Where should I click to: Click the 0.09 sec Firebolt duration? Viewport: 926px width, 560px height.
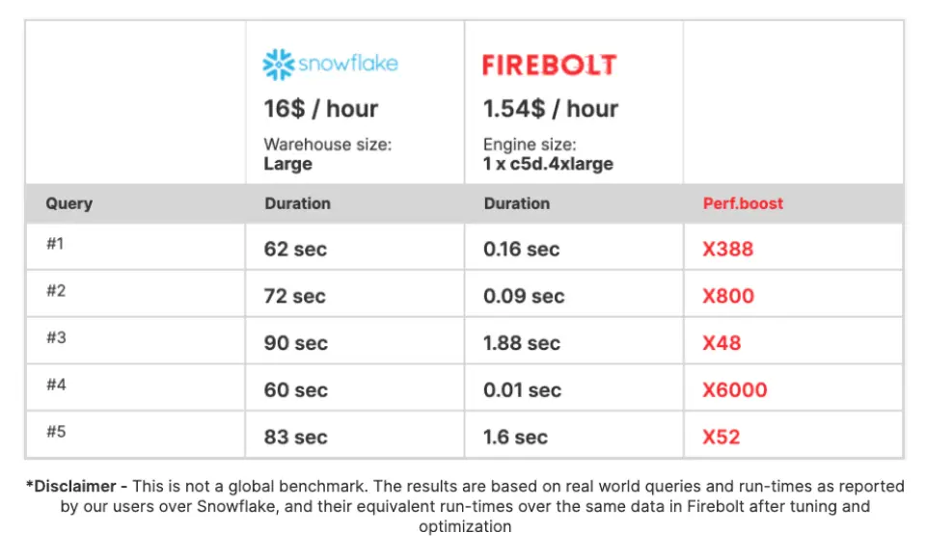tap(523, 297)
